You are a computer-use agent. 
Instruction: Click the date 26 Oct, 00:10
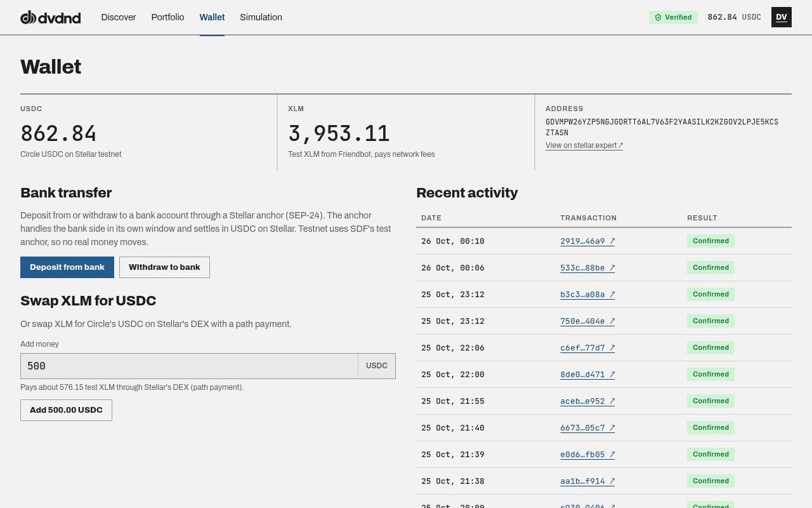click(453, 241)
